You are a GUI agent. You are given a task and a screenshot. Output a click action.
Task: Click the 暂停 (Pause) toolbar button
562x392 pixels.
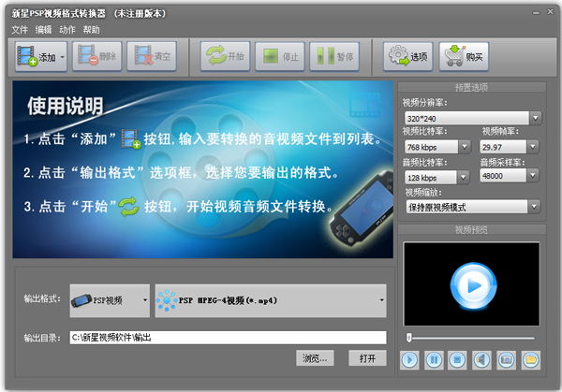point(334,56)
